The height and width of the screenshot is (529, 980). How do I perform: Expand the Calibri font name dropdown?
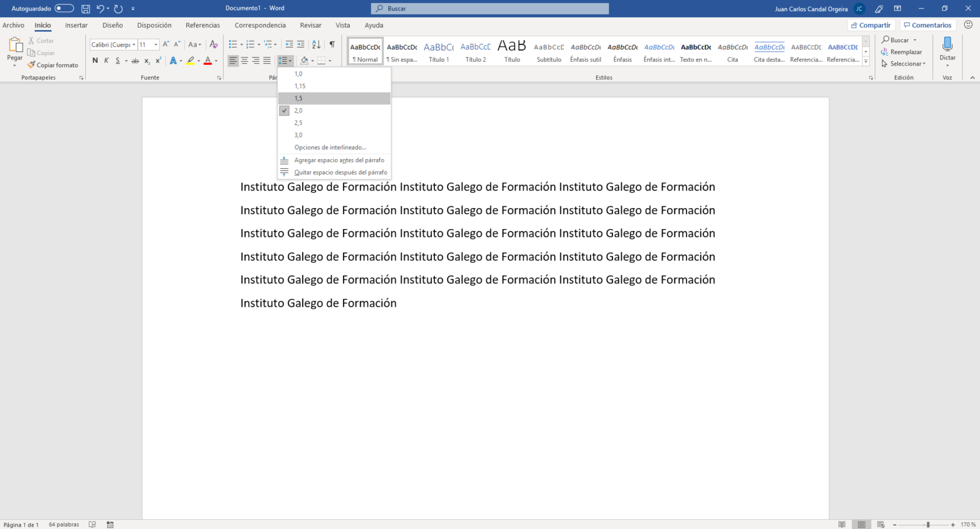point(134,45)
